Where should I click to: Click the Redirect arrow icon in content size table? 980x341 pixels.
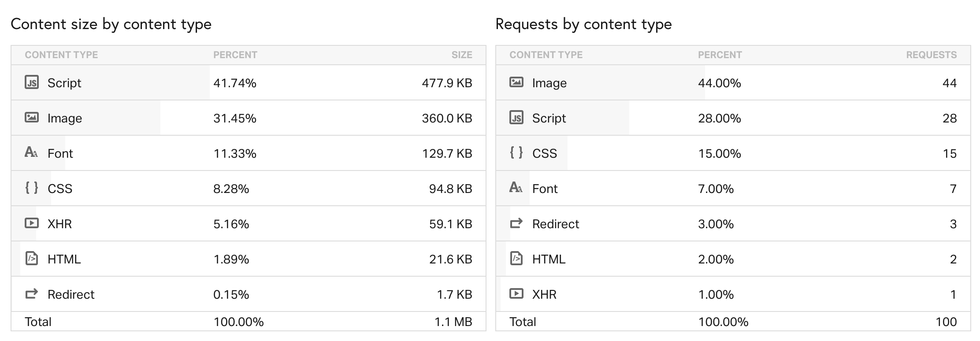[32, 294]
